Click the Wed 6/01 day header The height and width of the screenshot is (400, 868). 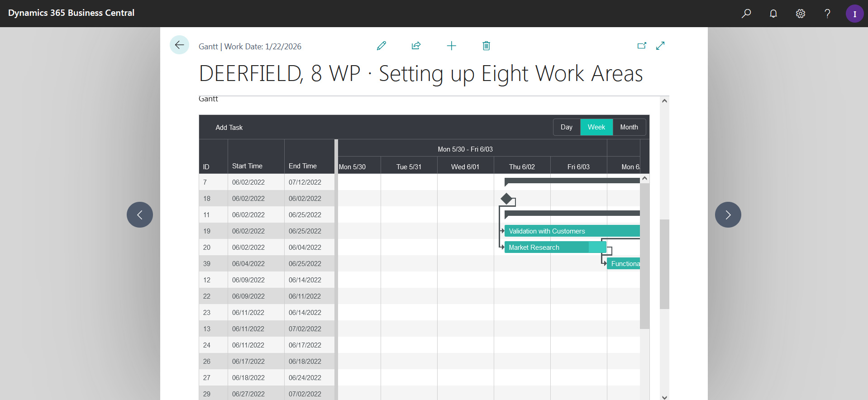point(466,166)
